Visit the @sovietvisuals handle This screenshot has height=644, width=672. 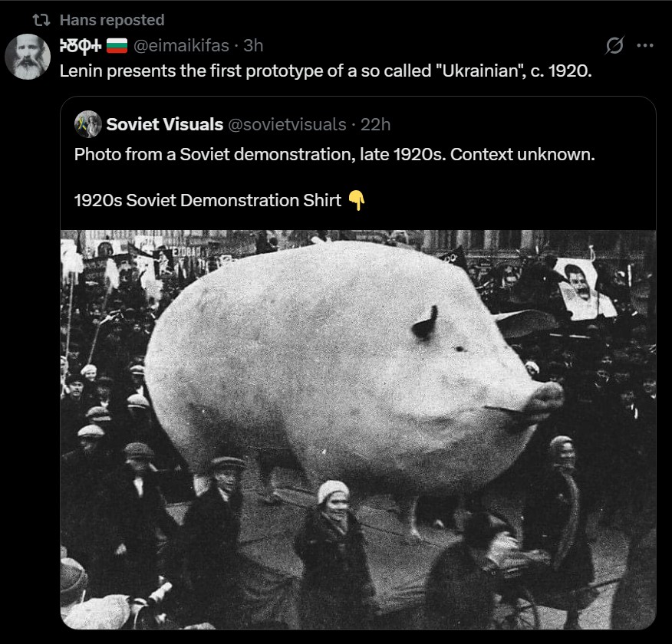pos(287,125)
